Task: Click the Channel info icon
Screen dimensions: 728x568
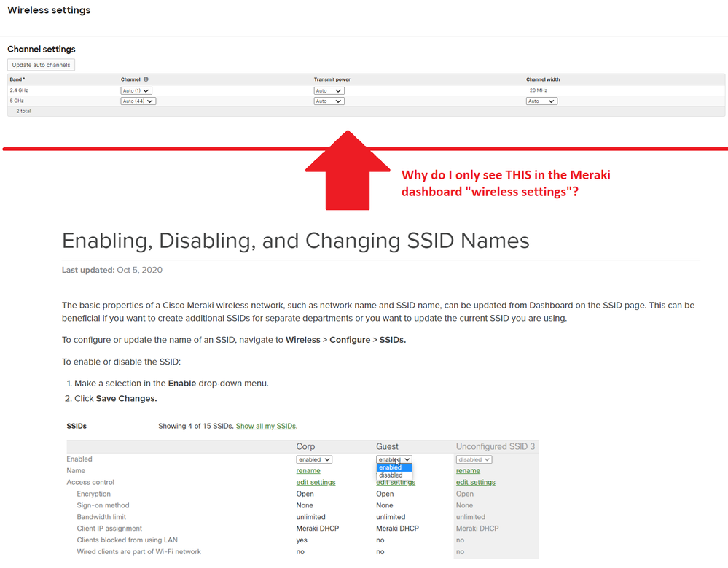Action: click(x=146, y=79)
